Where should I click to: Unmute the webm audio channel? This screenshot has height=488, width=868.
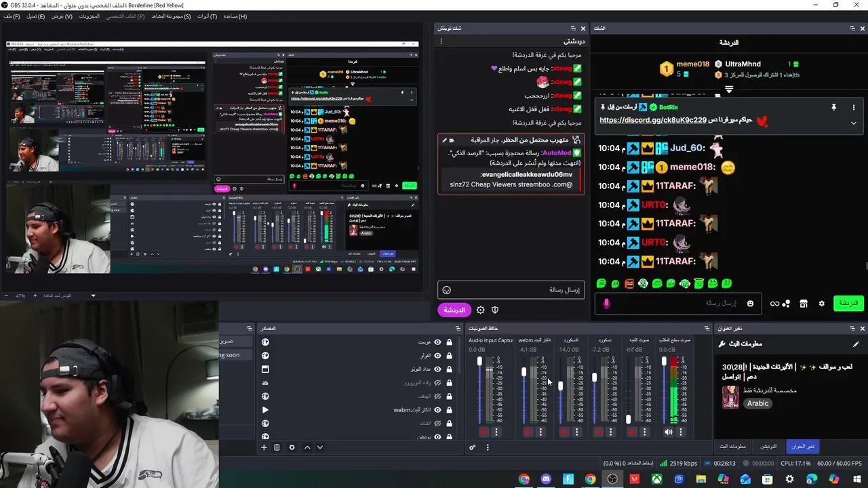pos(528,432)
